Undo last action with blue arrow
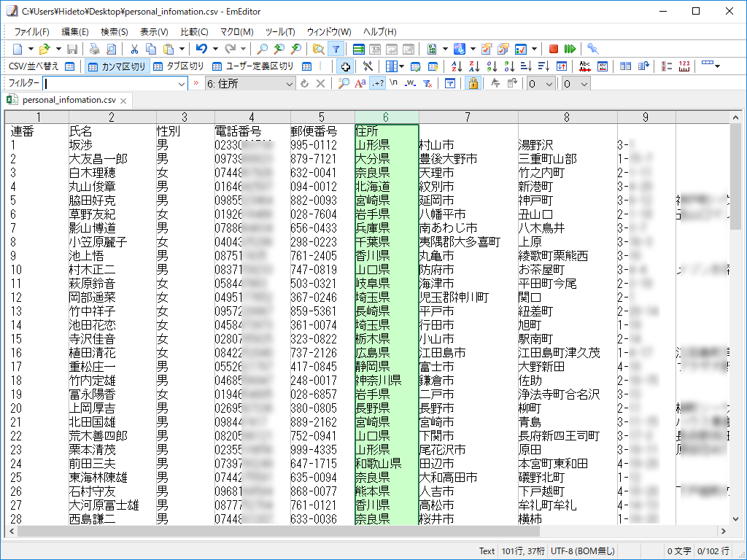Screen dimensions: 747x560 201,49
